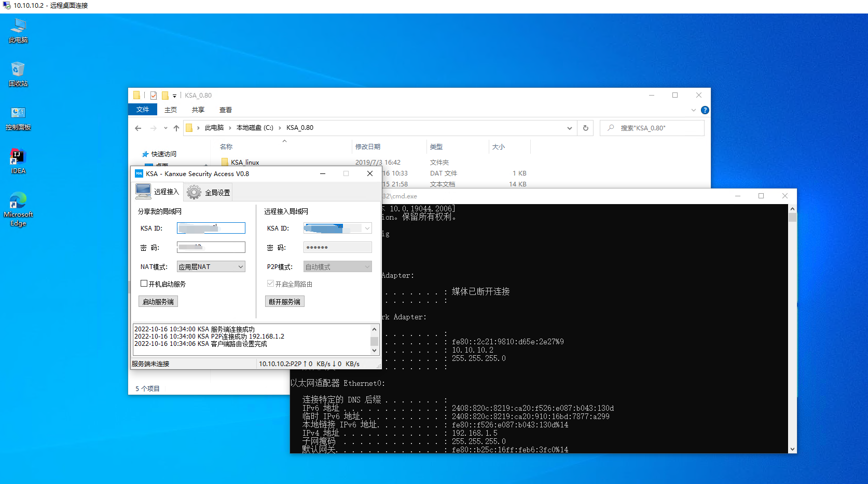
Task: Toggle 开机启动服务 checkbox
Action: click(x=144, y=284)
